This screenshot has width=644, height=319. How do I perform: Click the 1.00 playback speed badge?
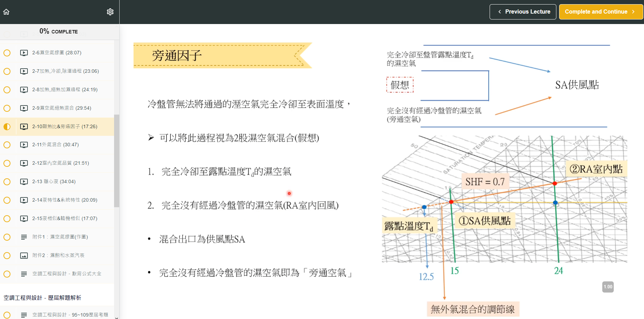pyautogui.click(x=608, y=287)
